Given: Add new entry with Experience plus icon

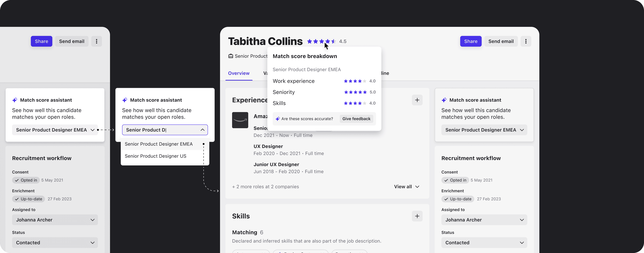Looking at the screenshot, I should click(x=417, y=100).
